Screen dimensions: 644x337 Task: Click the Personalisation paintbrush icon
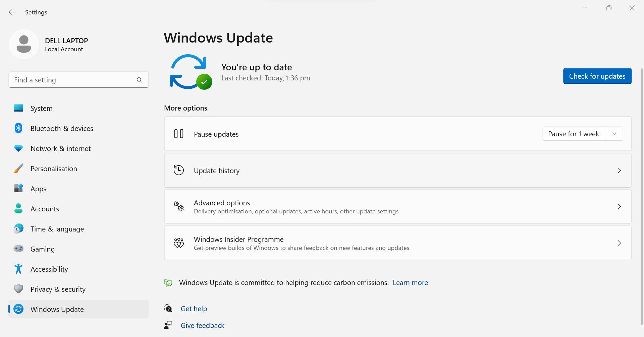pyautogui.click(x=18, y=168)
